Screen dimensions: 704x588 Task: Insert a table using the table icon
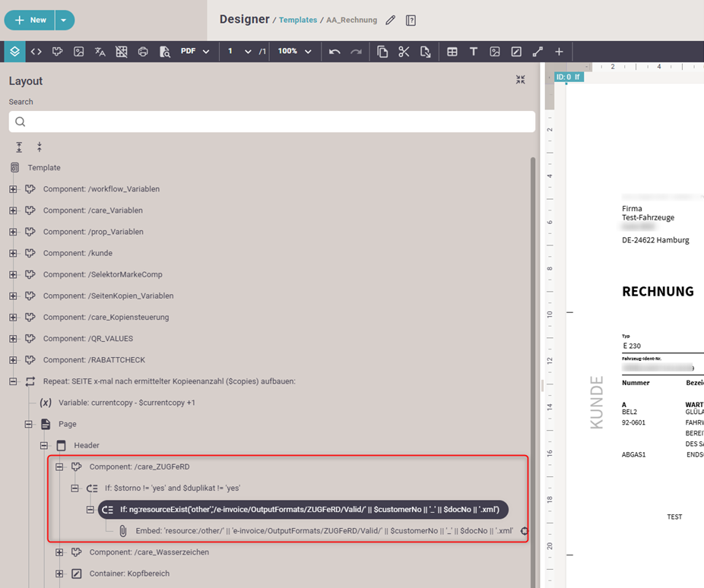[452, 52]
